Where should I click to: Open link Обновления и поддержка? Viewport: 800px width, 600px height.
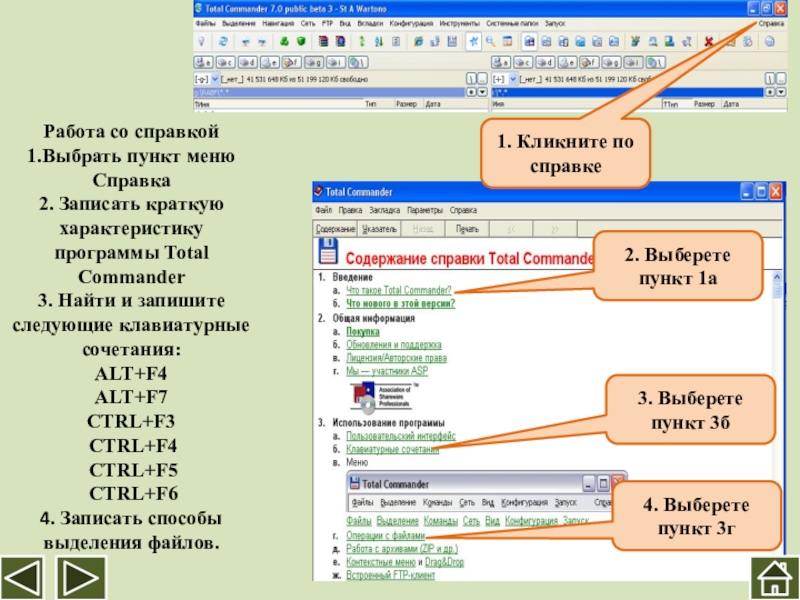(393, 345)
